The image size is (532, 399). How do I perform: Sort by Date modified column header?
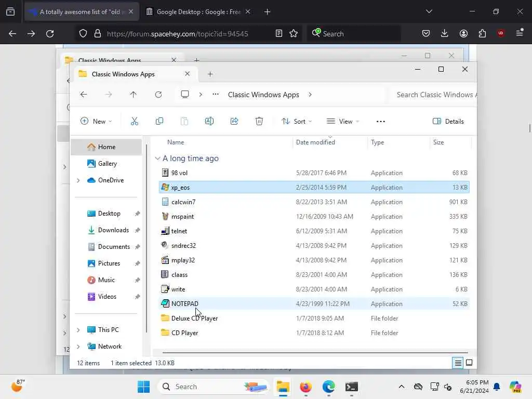(315, 142)
